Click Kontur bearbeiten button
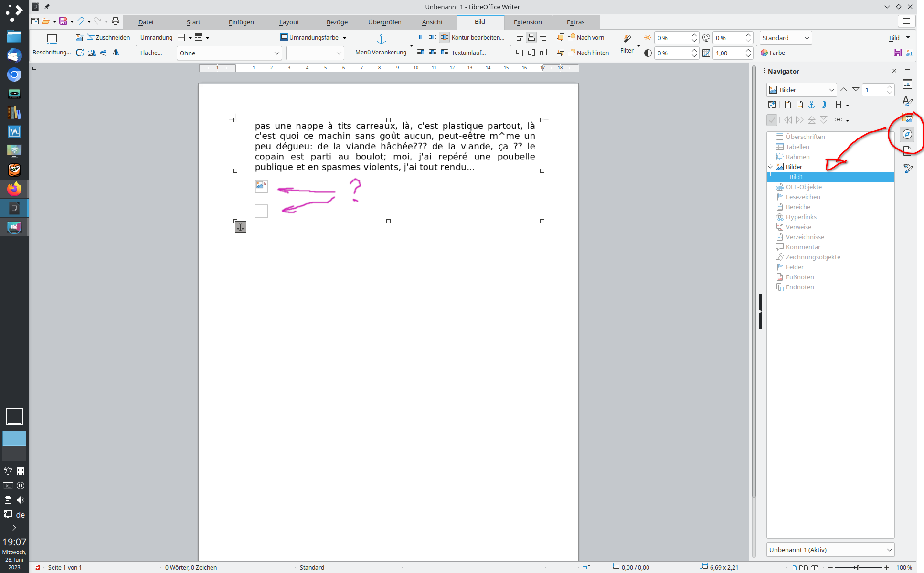The height and width of the screenshot is (573, 924). coord(478,37)
